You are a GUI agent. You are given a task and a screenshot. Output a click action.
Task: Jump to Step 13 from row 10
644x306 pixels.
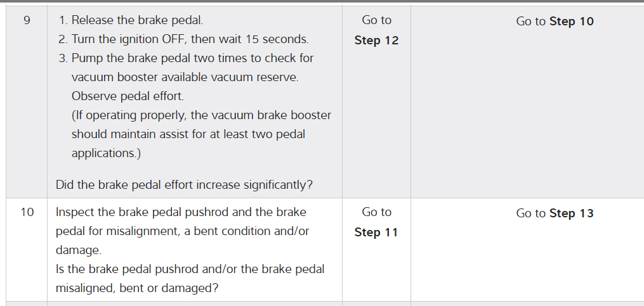click(571, 214)
